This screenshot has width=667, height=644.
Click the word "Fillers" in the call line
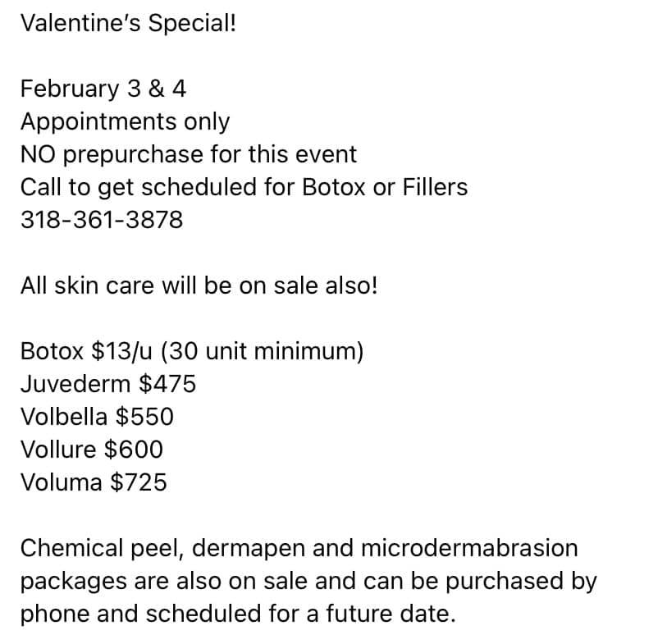pos(435,187)
